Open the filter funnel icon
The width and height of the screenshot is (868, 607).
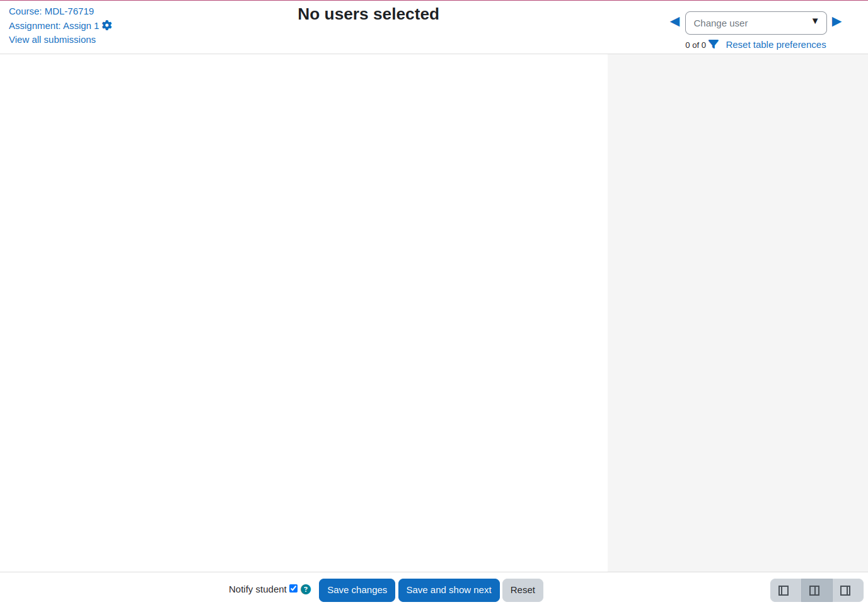click(x=714, y=44)
